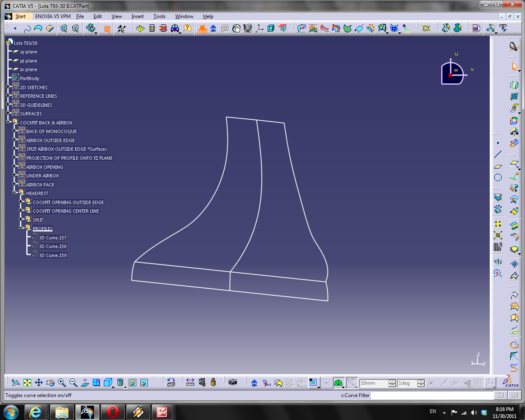
Task: Open the Start menu in CATIA
Action: (x=20, y=16)
